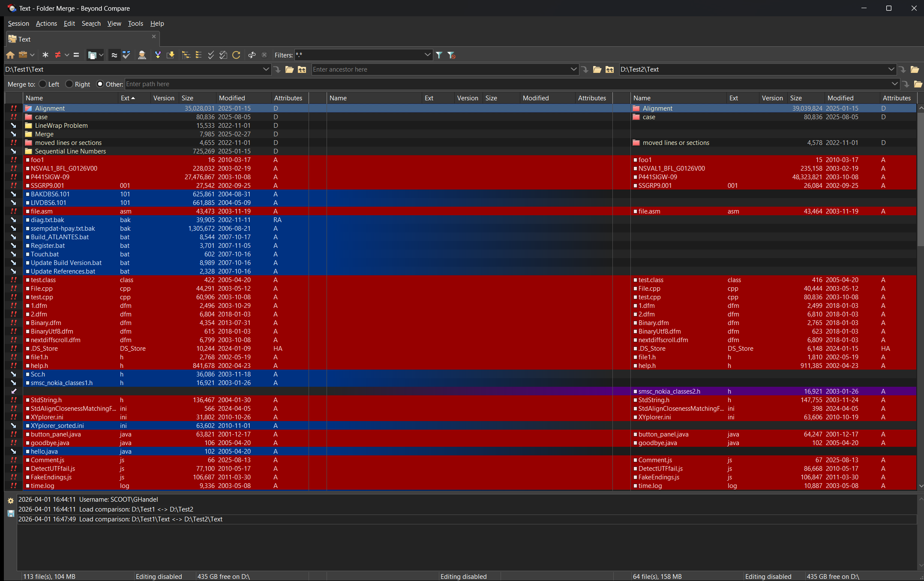Open folder structure dropdown arrow
Image resolution: width=924 pixels, height=581 pixels.
pyautogui.click(x=101, y=55)
